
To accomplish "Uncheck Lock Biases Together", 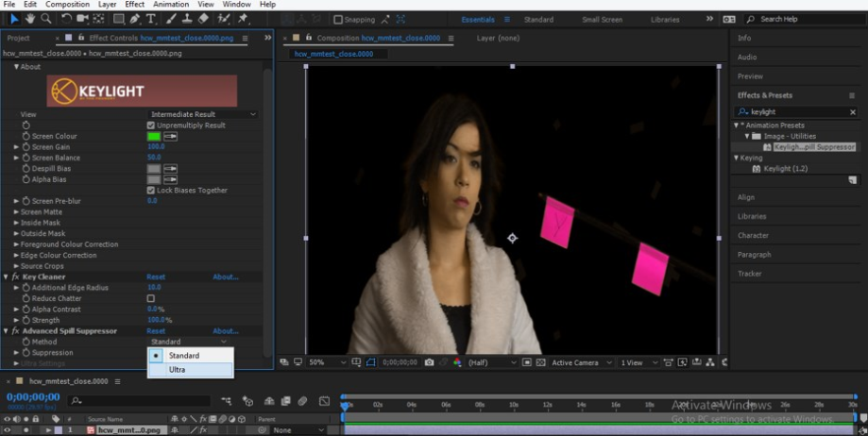I will click(150, 191).
